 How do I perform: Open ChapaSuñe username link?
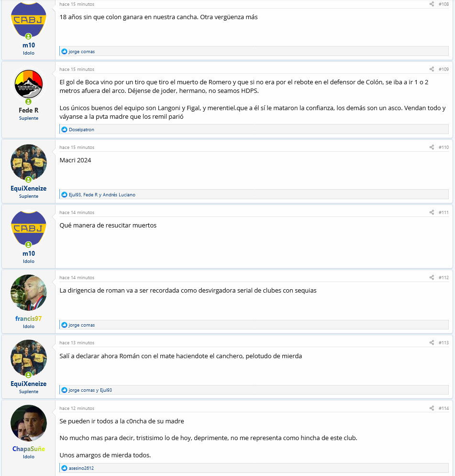pyautogui.click(x=29, y=449)
